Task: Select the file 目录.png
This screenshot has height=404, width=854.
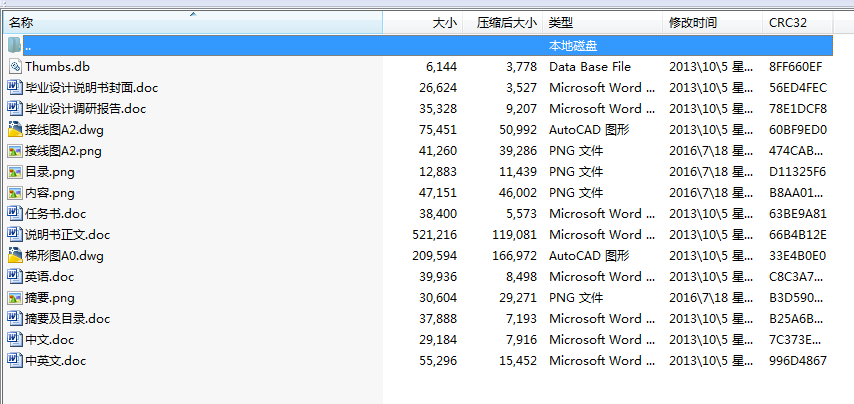Action: (50, 172)
